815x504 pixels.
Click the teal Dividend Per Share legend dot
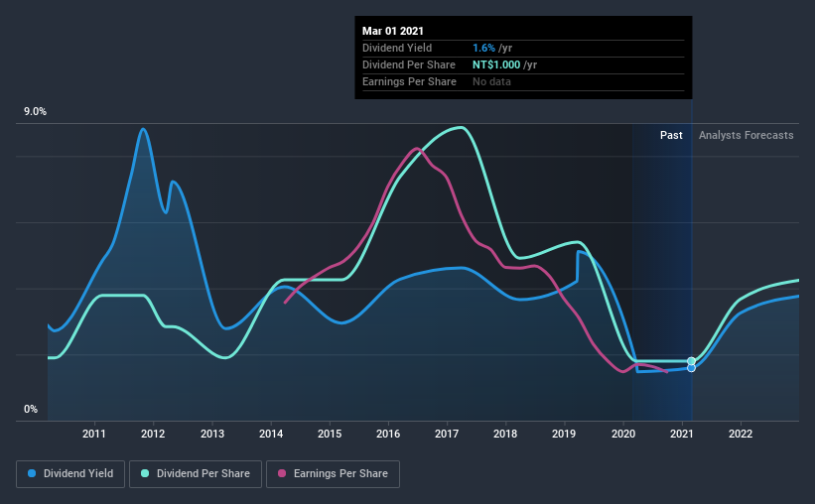click(x=145, y=473)
